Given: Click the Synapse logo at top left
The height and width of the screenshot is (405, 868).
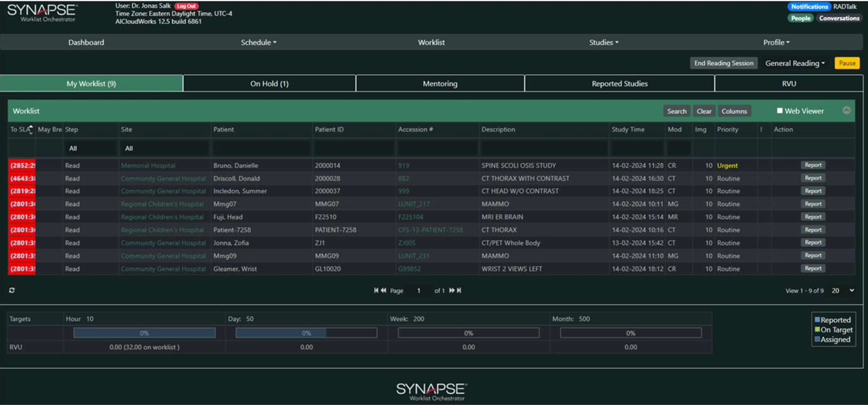Looking at the screenshot, I should tap(43, 13).
